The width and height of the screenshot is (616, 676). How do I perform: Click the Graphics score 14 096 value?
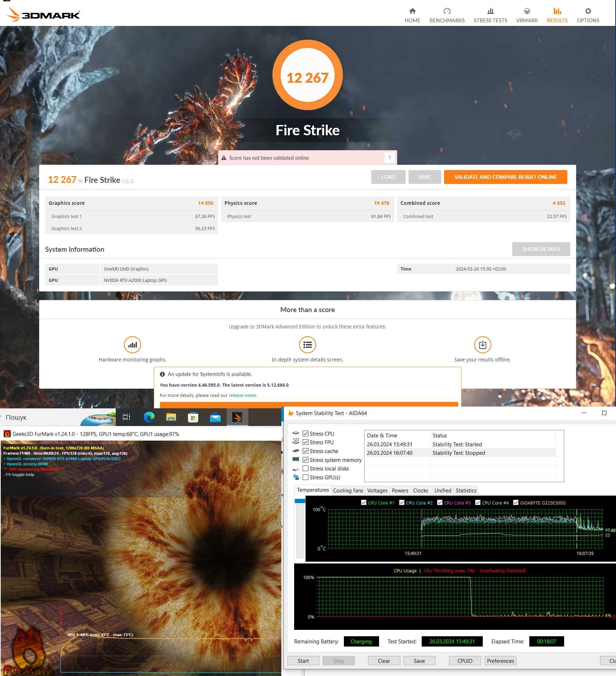[206, 203]
